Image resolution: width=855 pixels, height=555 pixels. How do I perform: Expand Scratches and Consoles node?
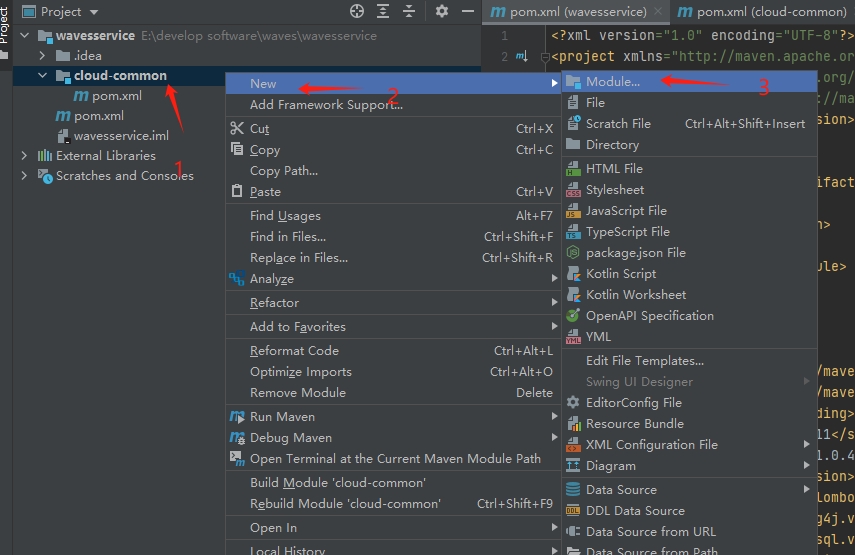click(x=25, y=176)
